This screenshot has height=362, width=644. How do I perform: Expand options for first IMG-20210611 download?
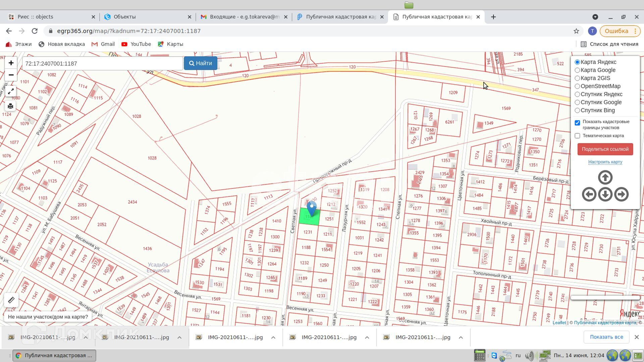(86, 338)
